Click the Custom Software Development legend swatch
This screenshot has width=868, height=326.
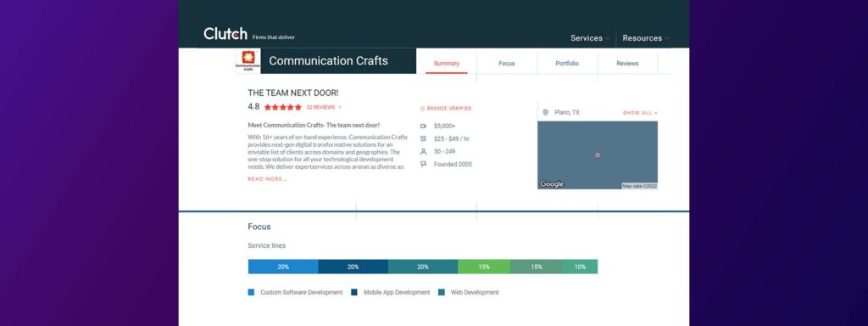tap(251, 292)
